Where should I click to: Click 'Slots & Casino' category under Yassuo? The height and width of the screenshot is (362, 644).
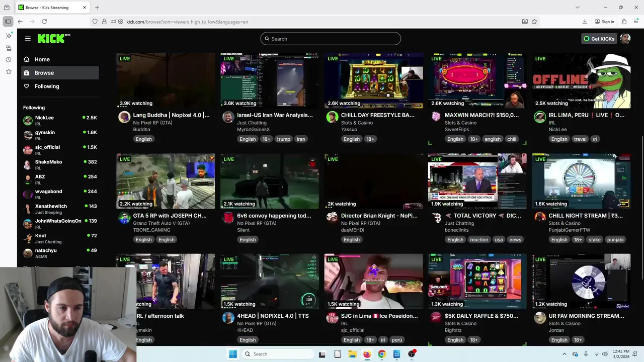click(x=357, y=123)
